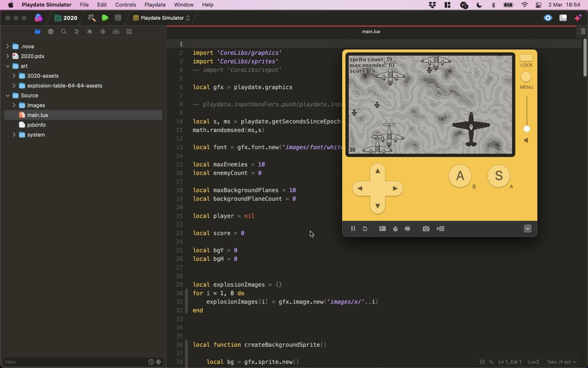
Task: Collapse the Source folder
Action: pos(7,96)
